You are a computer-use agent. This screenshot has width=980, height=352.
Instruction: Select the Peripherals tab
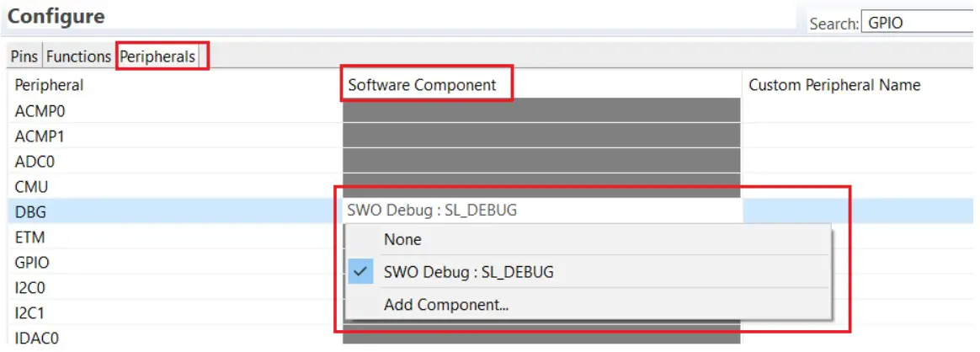(158, 57)
